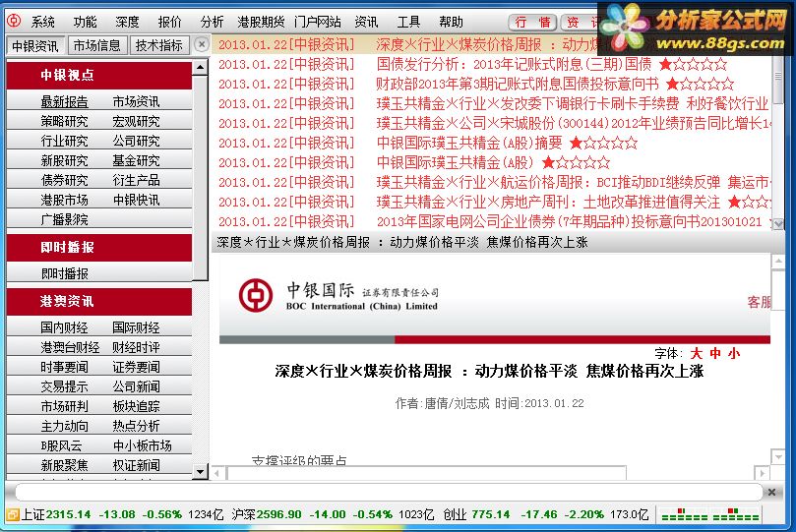The height and width of the screenshot is (532, 796).
Task: Open 衍生产品 link
Action: 136,181
